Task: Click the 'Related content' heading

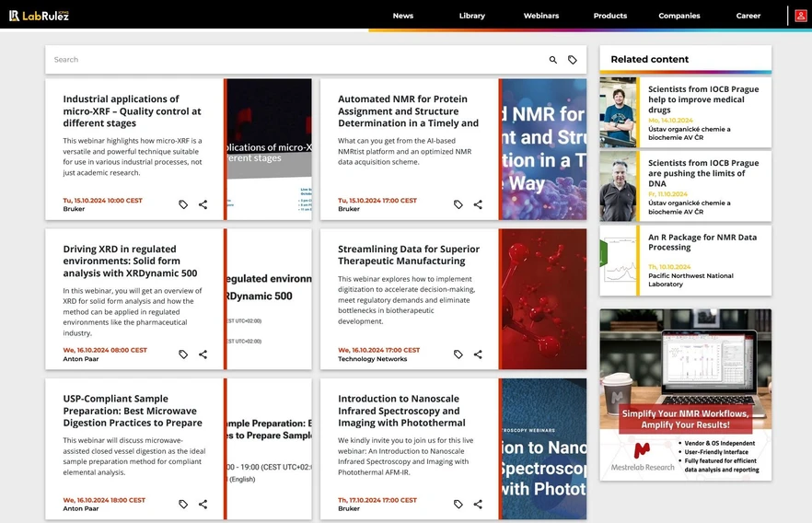Action: click(x=649, y=59)
